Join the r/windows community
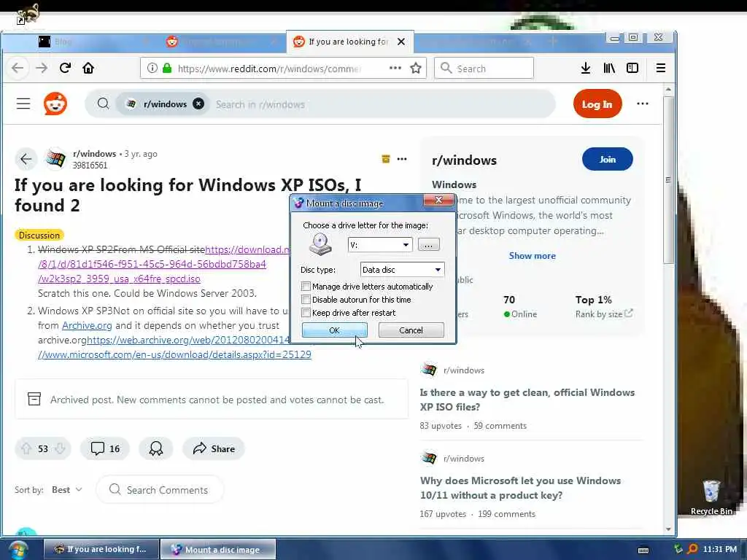 608,159
